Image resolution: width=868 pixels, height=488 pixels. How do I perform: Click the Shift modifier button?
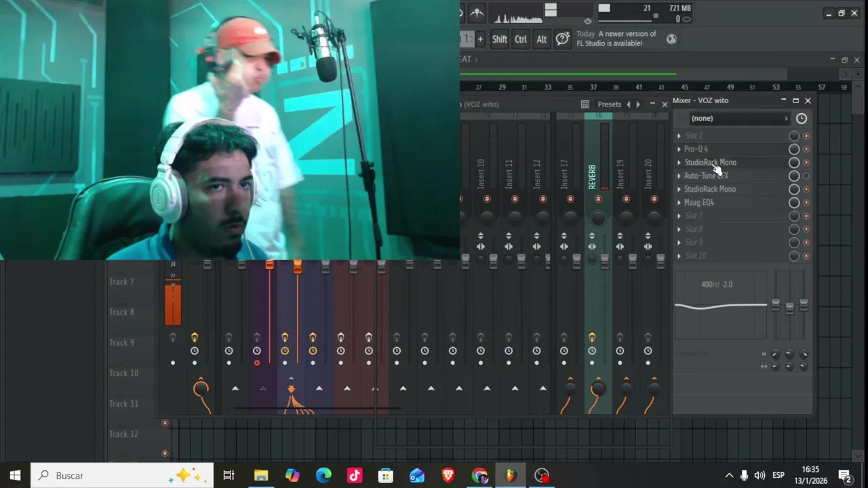tap(500, 39)
